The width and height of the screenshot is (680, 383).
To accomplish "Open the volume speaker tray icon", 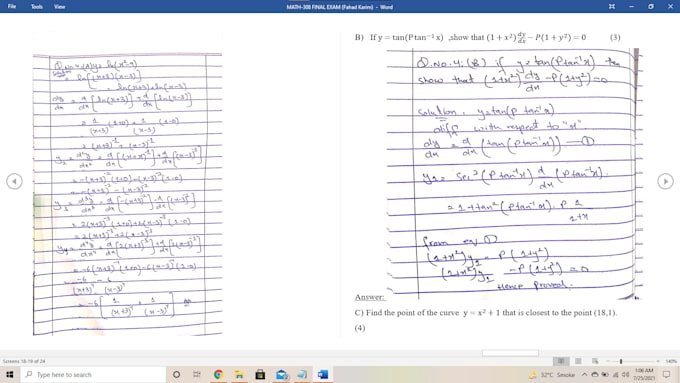I will (625, 374).
